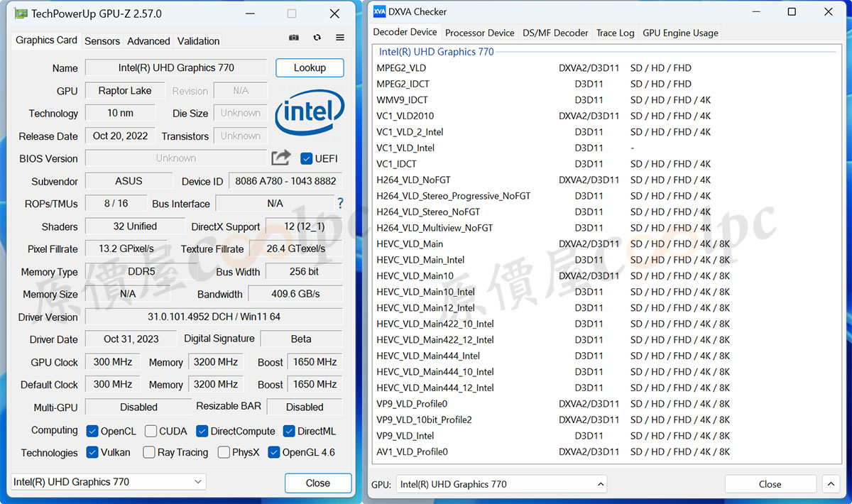The height and width of the screenshot is (504, 852).
Task: Select the Raptor Lake GPU value
Action: tap(125, 90)
